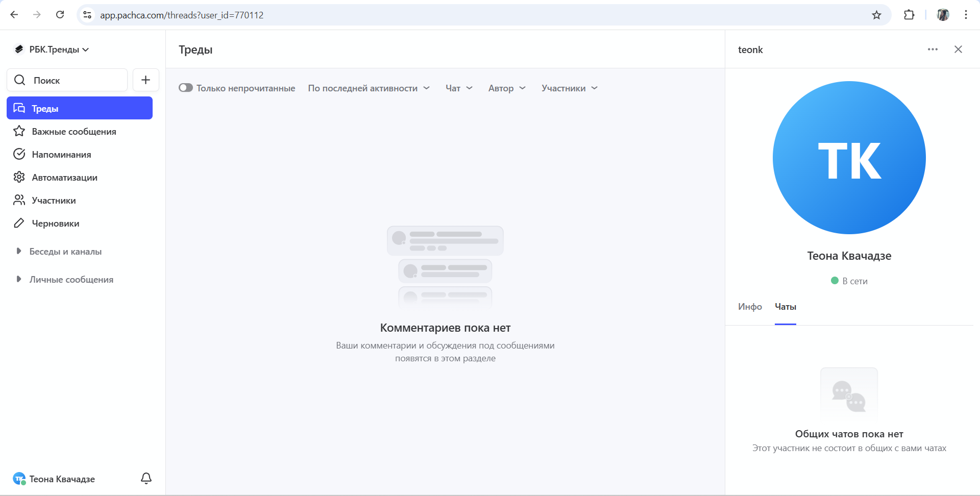Open По последней активности sort dropdown
Image resolution: width=980 pixels, height=496 pixels.
369,88
